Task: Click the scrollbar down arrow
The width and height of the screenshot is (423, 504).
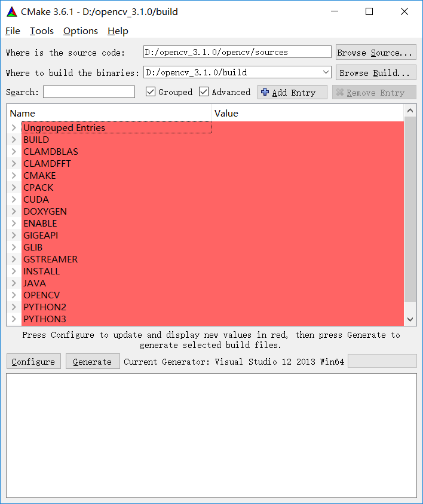Action: click(410, 319)
